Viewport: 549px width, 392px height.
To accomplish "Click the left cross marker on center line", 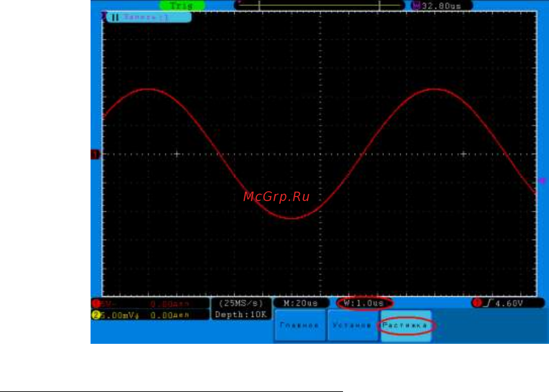I will [x=177, y=154].
